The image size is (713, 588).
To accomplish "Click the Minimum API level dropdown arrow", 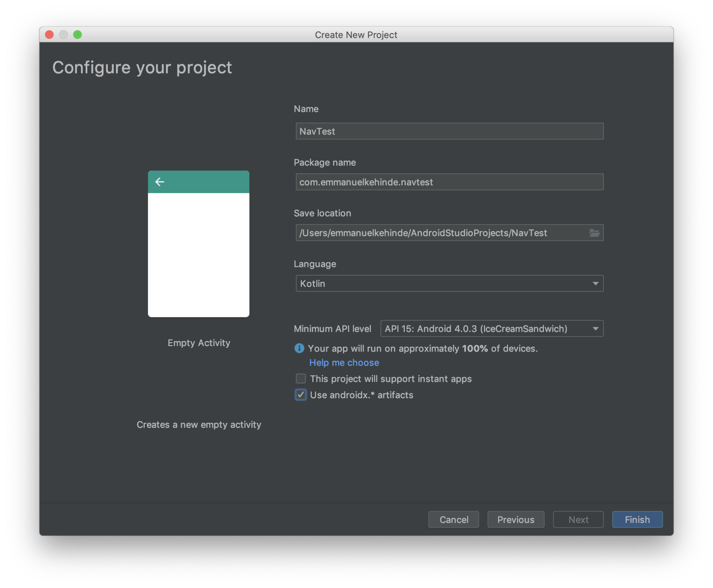I will coord(595,328).
